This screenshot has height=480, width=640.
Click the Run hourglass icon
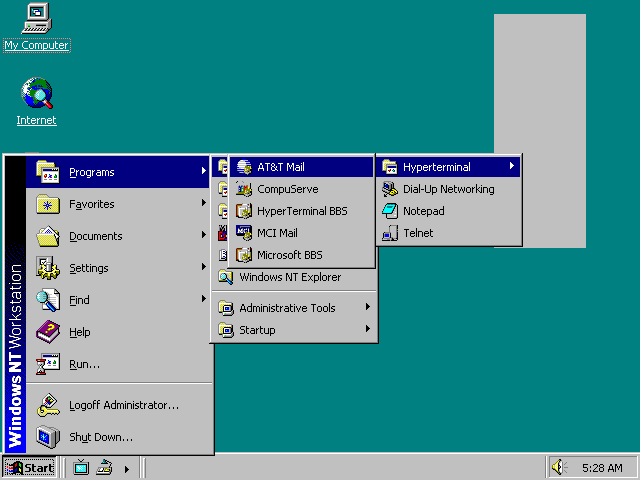tap(48, 364)
